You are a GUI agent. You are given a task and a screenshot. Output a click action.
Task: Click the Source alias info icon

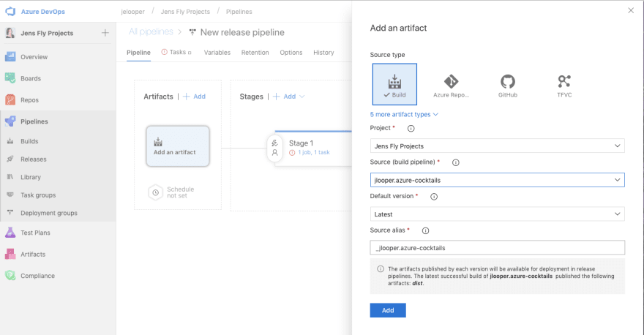click(425, 230)
